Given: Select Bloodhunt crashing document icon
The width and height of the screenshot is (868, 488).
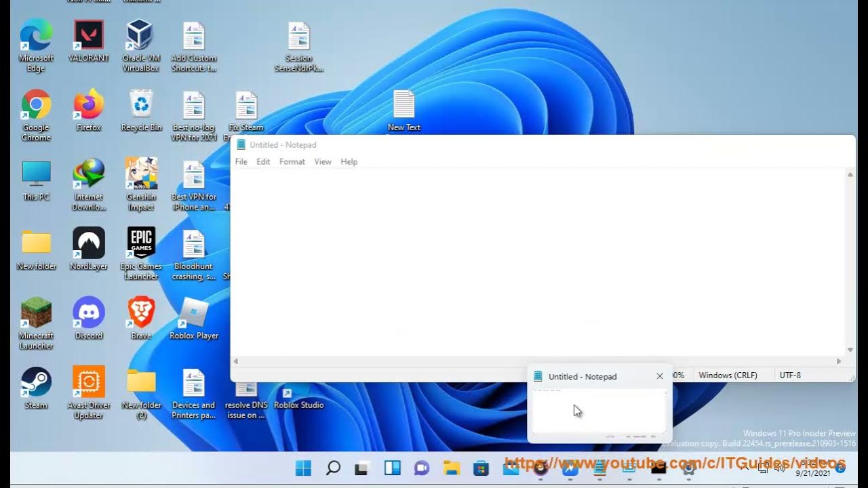Looking at the screenshot, I should click(x=194, y=254).
